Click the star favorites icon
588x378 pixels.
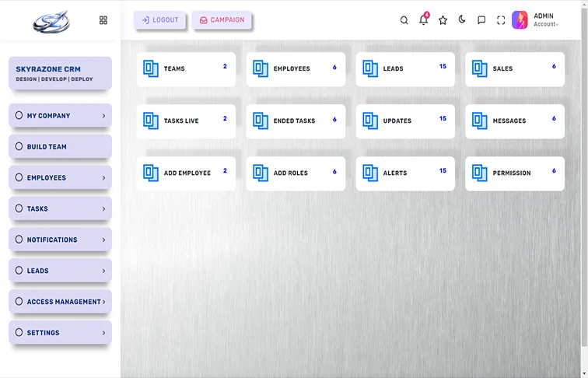pyautogui.click(x=443, y=20)
